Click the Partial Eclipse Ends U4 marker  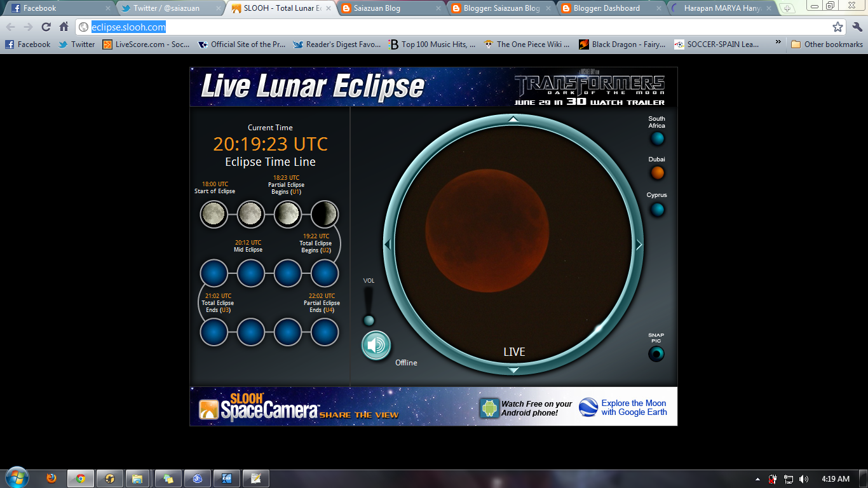coord(325,332)
